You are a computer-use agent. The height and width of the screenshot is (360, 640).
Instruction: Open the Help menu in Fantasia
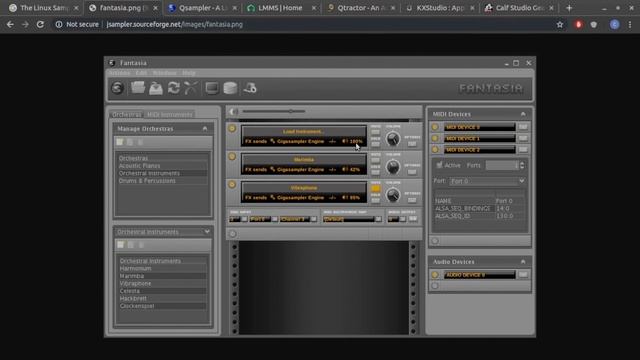(x=189, y=73)
